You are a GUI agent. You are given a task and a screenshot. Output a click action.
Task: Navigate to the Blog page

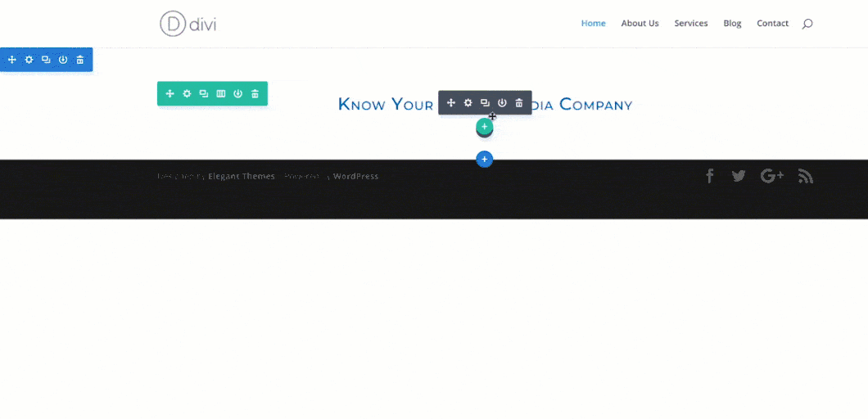click(732, 24)
